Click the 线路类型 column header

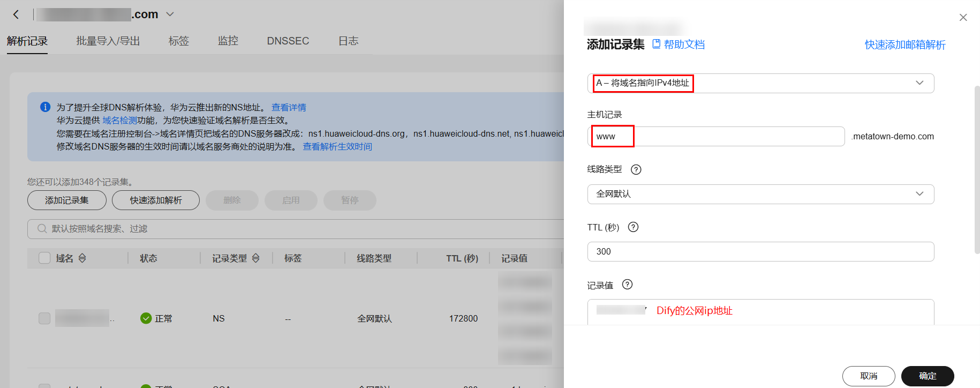[x=374, y=258]
